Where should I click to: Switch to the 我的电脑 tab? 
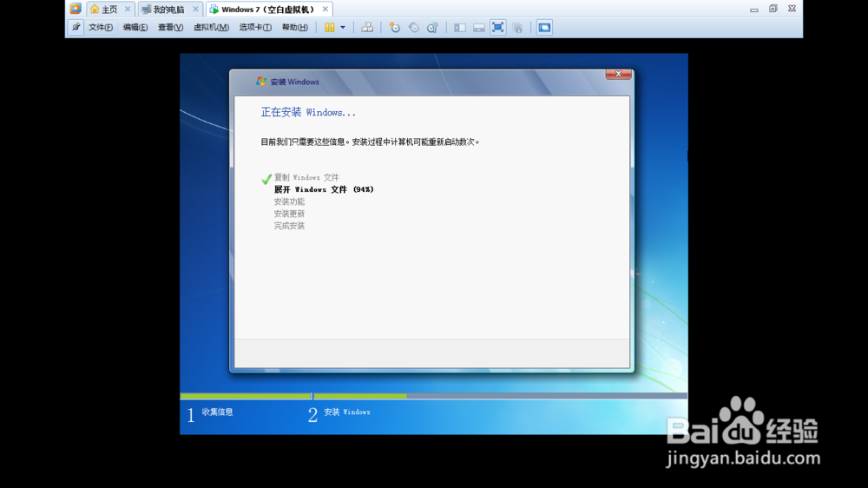point(163,10)
